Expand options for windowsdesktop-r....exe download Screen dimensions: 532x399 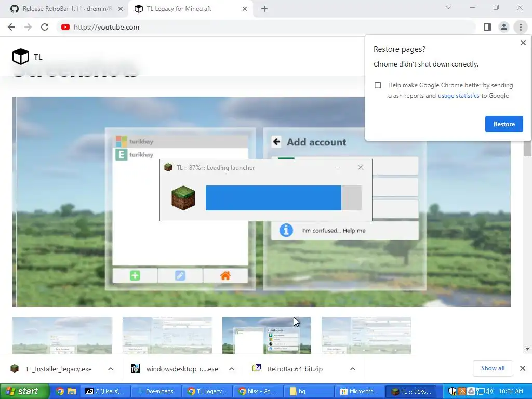point(232,369)
